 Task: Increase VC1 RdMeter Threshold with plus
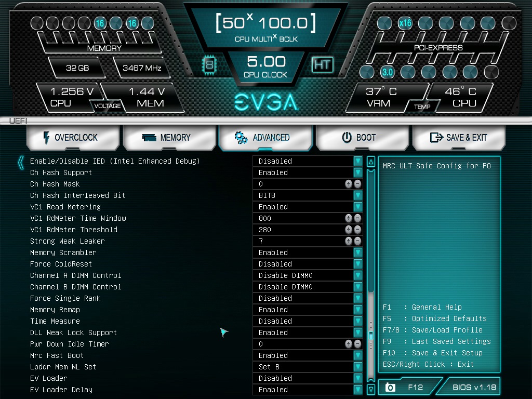click(349, 230)
